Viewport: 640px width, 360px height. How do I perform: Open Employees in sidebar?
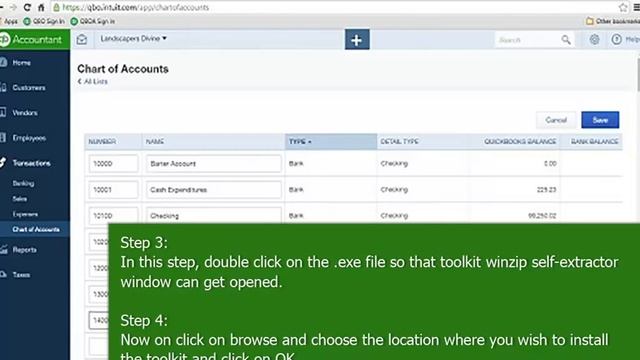29,138
